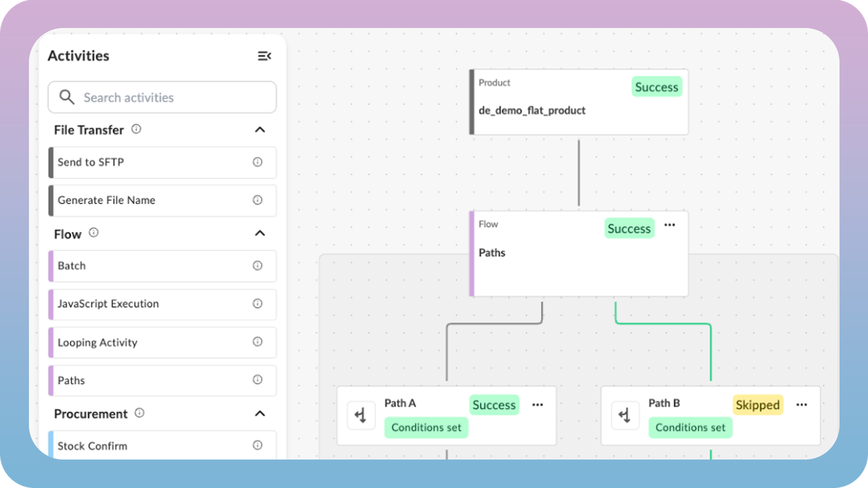
Task: Click the de_demo_flat_product label
Action: pos(532,110)
